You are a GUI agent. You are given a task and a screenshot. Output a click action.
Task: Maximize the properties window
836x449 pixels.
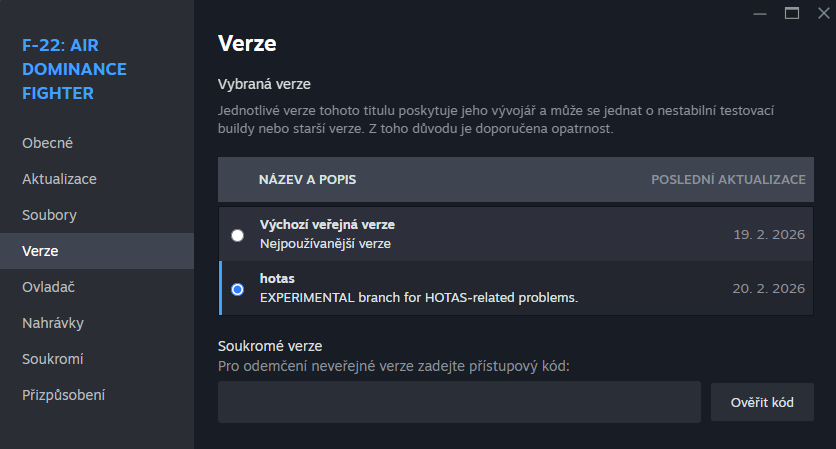point(792,13)
